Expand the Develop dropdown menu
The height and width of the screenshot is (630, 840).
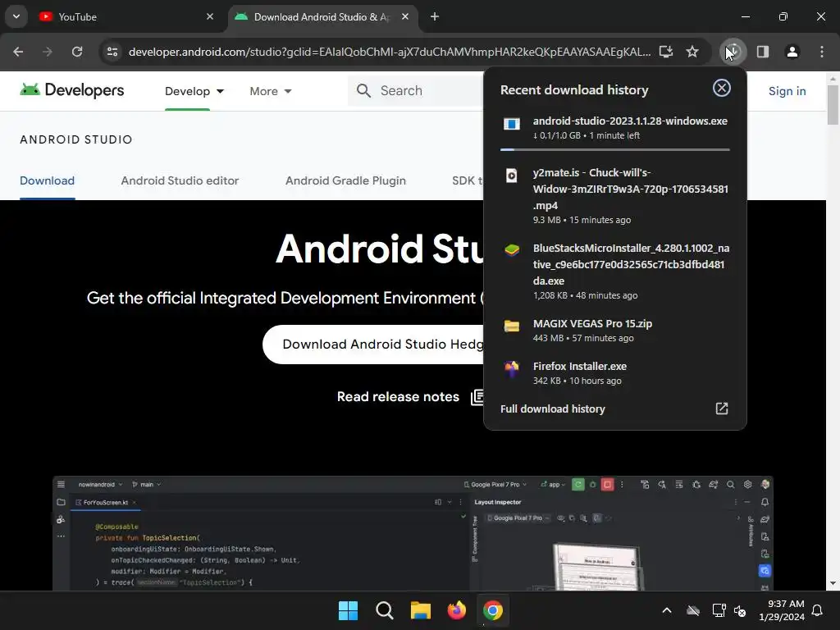pyautogui.click(x=194, y=91)
